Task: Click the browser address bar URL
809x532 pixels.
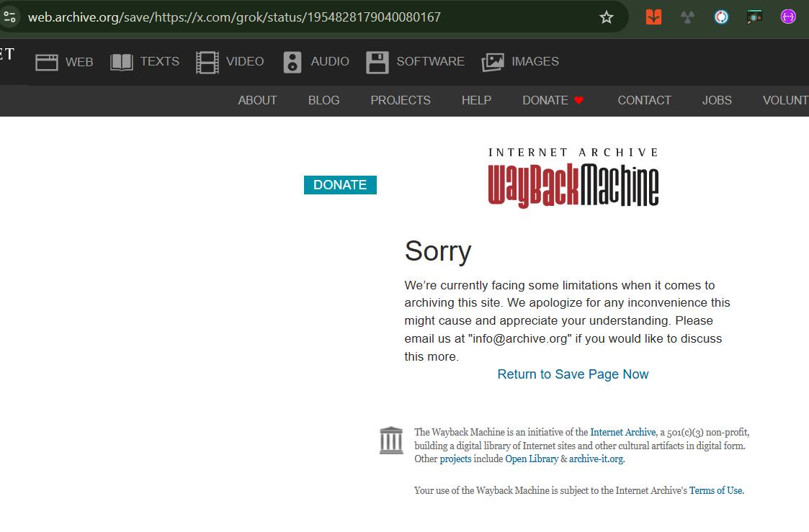Action: (x=234, y=17)
